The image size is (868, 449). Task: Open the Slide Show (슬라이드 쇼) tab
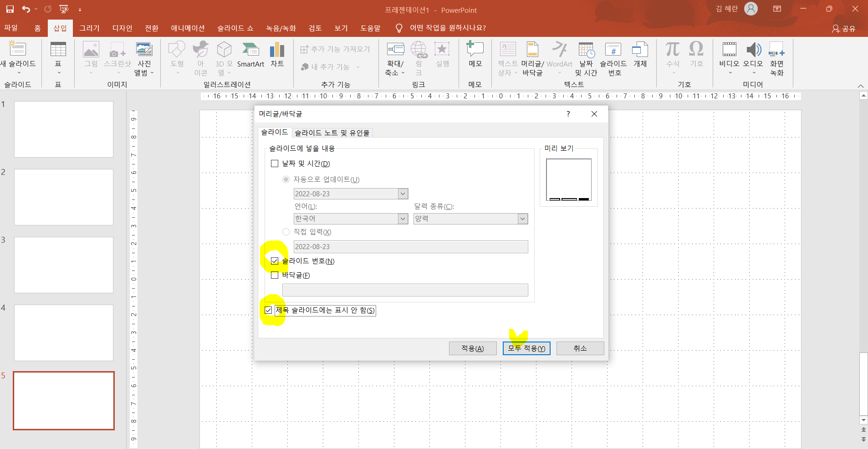tap(235, 28)
